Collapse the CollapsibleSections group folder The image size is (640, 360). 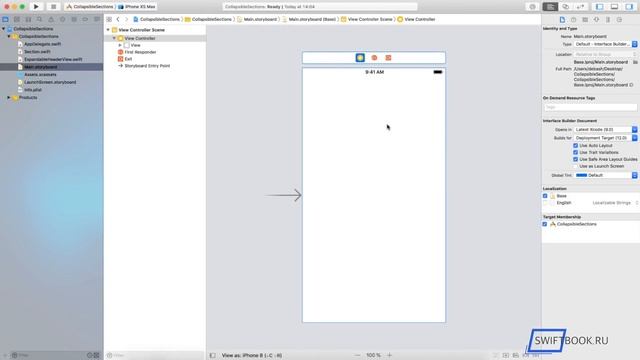click(x=9, y=36)
